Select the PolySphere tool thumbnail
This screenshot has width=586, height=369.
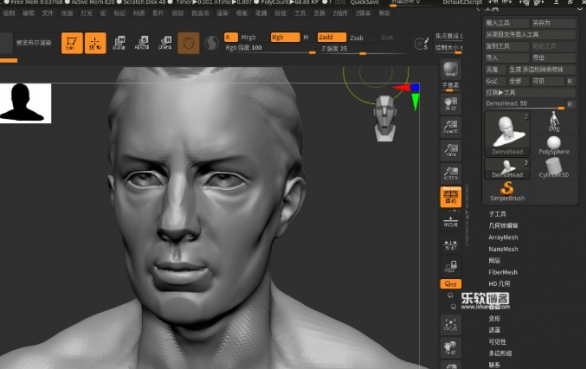click(x=554, y=145)
